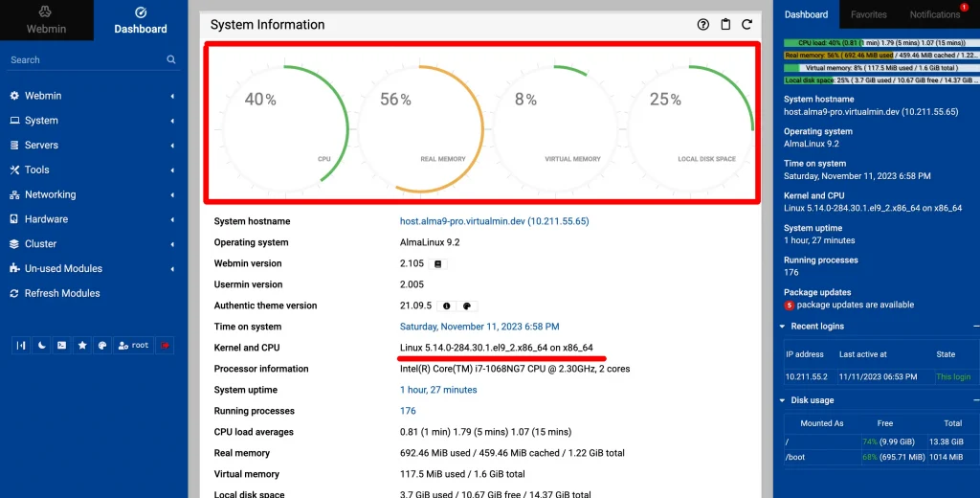980x498 pixels.
Task: Expand the Networking sidebar category
Action: (x=93, y=194)
